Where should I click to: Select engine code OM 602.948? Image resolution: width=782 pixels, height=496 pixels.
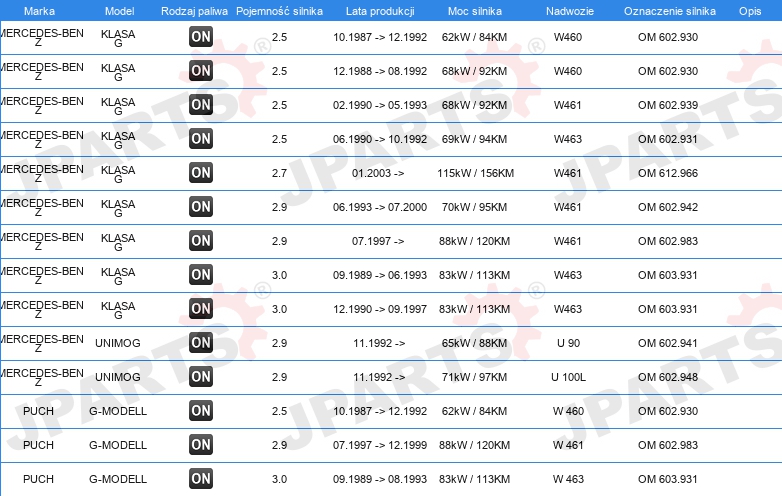[x=668, y=377]
